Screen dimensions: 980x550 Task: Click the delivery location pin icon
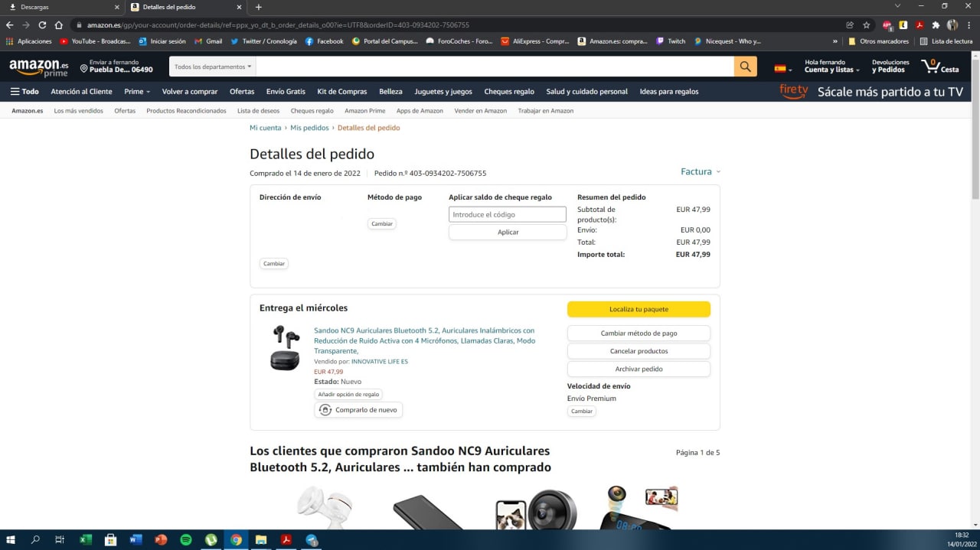coord(84,69)
